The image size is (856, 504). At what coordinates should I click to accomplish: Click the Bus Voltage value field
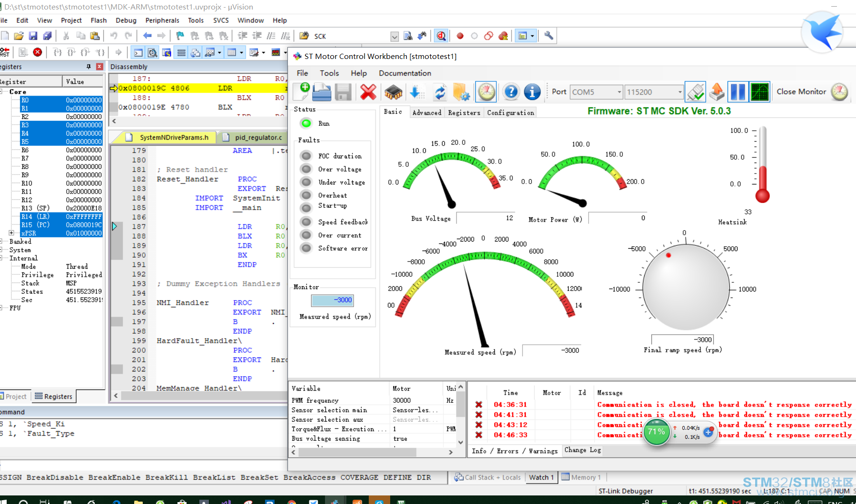[x=486, y=218]
